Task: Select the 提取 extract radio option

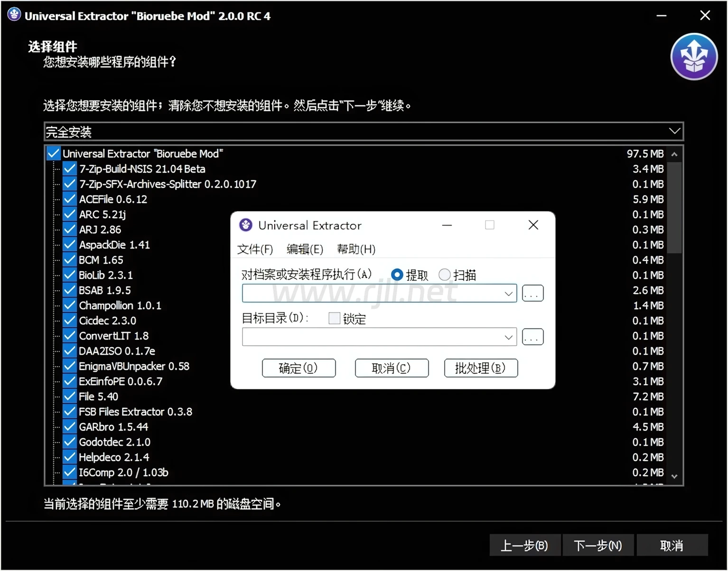Action: [x=397, y=275]
